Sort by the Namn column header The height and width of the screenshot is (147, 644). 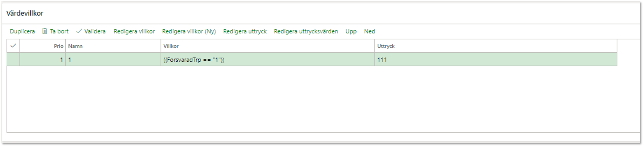[113, 46]
